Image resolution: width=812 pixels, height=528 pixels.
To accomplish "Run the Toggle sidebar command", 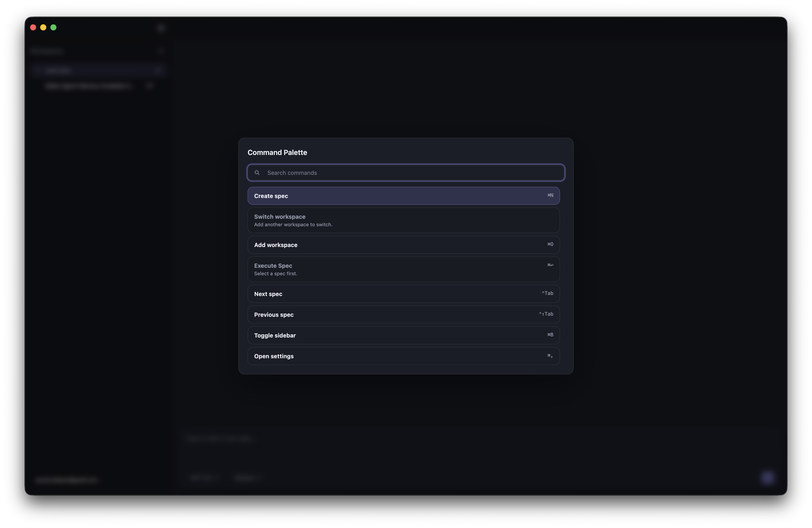I will pyautogui.click(x=403, y=335).
